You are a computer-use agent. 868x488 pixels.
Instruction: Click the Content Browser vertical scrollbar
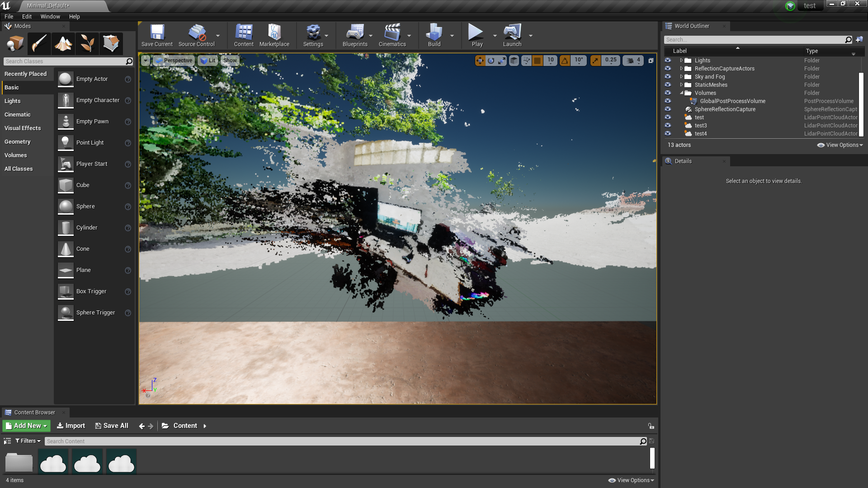click(652, 458)
